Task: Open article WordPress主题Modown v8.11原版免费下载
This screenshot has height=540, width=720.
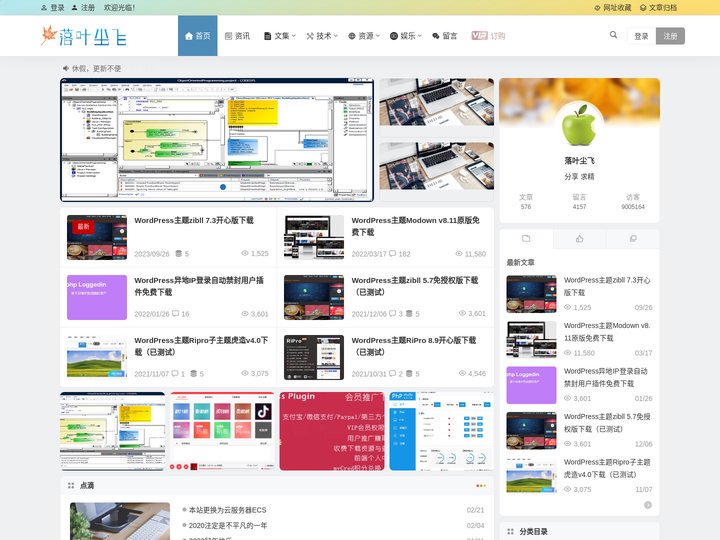Action: coord(416,226)
